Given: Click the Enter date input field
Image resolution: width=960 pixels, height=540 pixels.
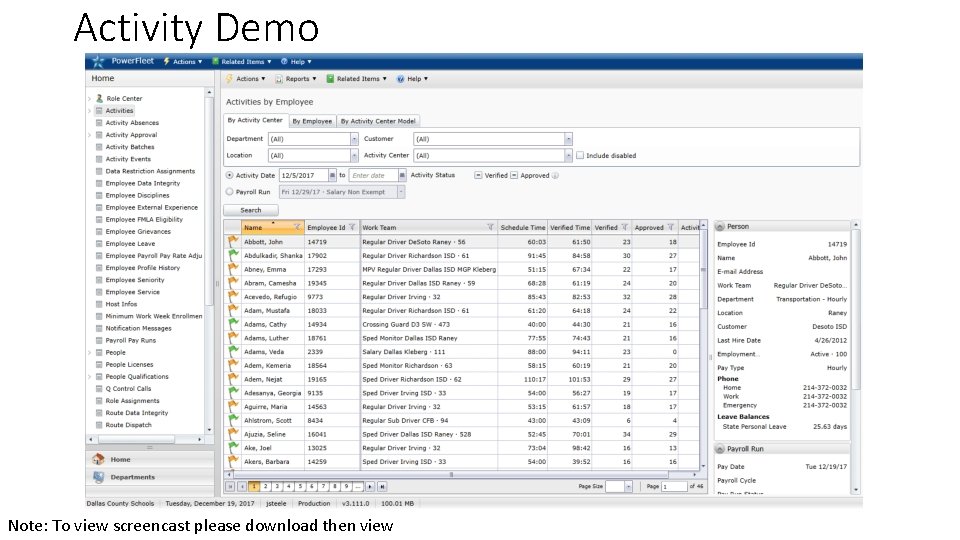Looking at the screenshot, I should click(x=373, y=176).
